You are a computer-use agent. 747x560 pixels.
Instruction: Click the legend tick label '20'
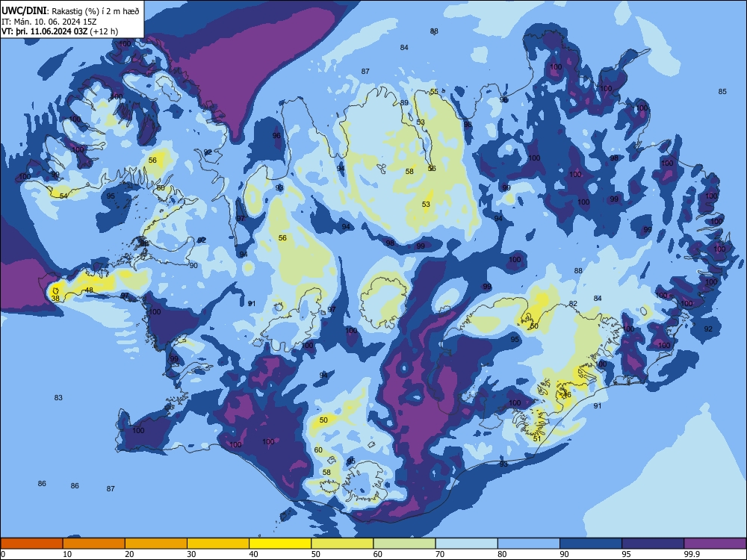129,554
